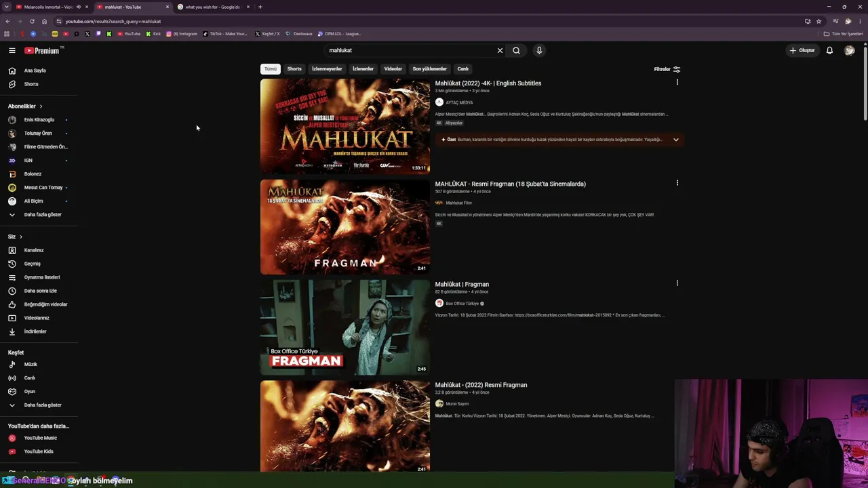Play Box Office Türkiye Fragman thumbnail
The image size is (868, 488).
pos(345,327)
